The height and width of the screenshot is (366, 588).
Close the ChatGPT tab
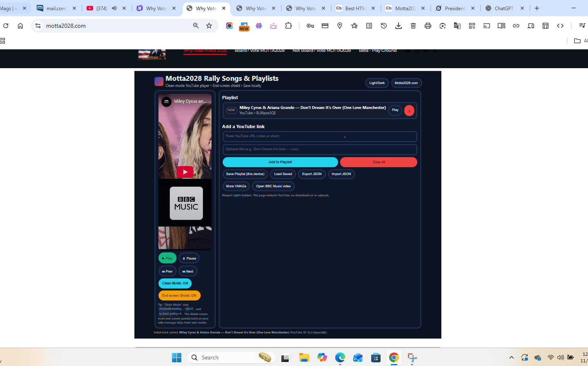[x=522, y=8]
